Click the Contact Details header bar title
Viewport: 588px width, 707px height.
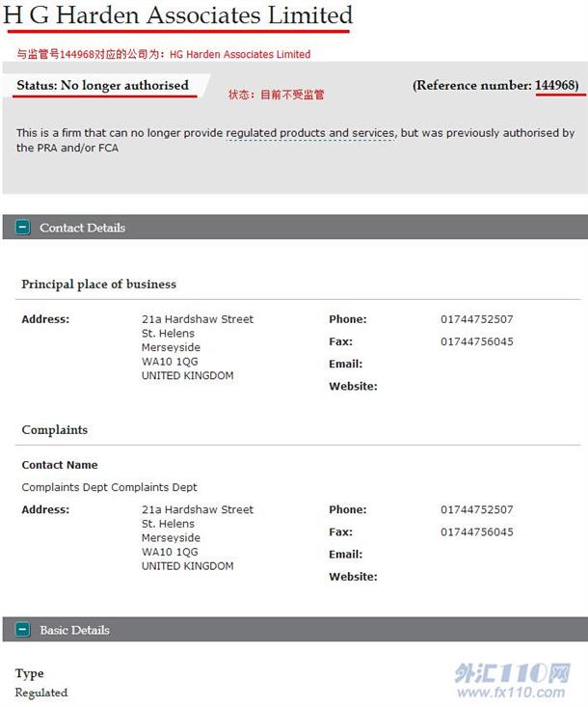[x=83, y=228]
